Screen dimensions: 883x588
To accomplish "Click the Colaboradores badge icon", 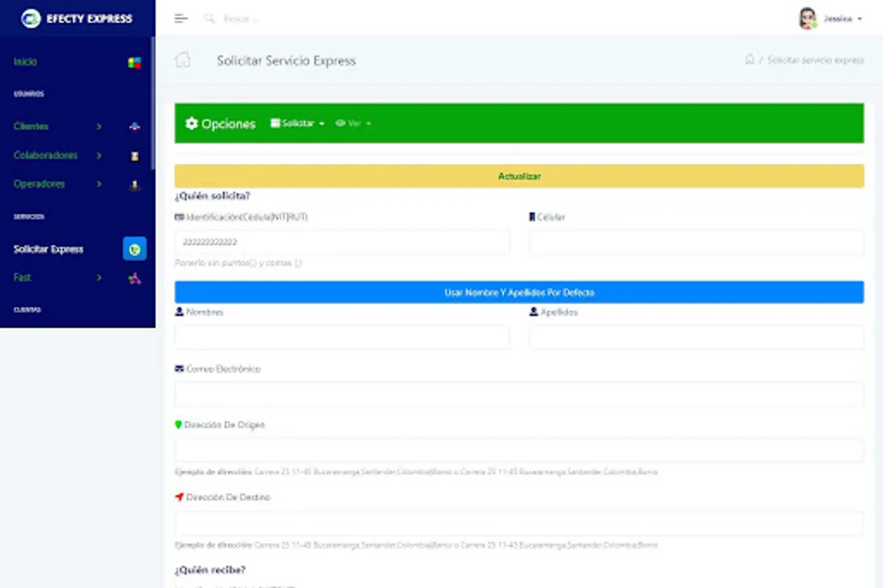I will (135, 156).
